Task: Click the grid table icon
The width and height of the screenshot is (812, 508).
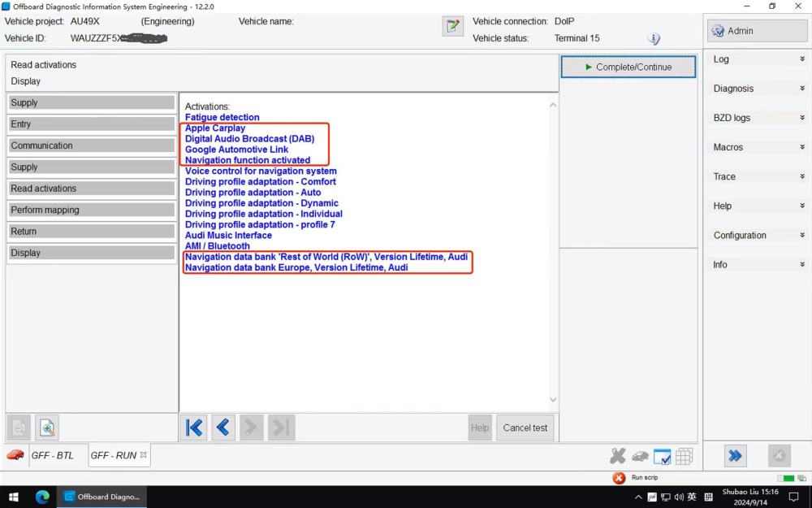Action: tap(684, 456)
